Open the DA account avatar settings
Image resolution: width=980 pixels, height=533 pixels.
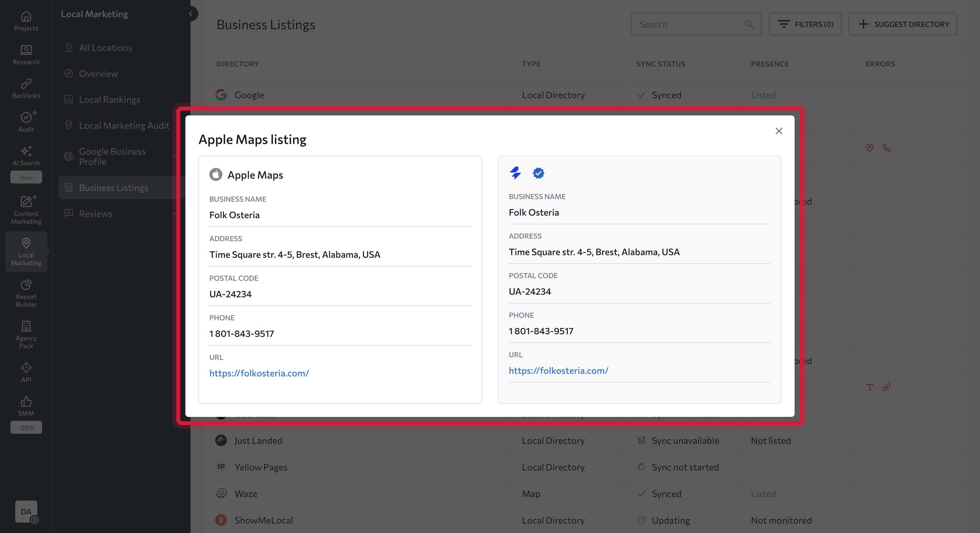[x=26, y=512]
